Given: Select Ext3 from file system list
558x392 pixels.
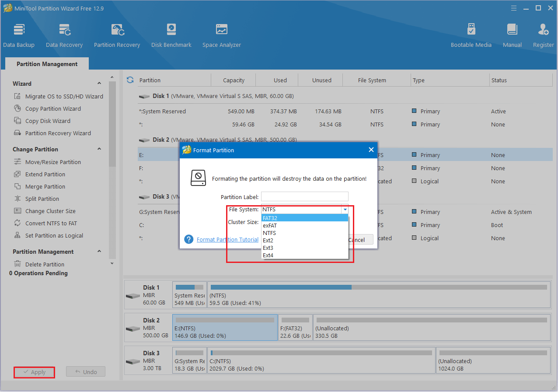Looking at the screenshot, I should pos(305,248).
